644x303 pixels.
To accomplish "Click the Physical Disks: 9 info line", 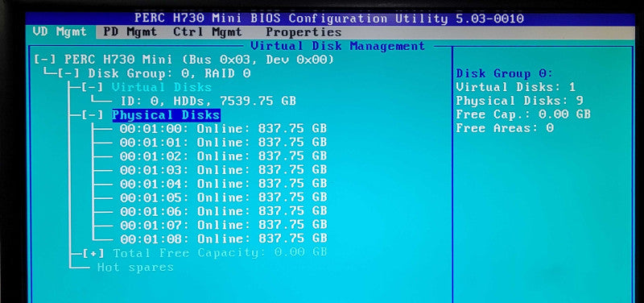I will click(x=519, y=101).
